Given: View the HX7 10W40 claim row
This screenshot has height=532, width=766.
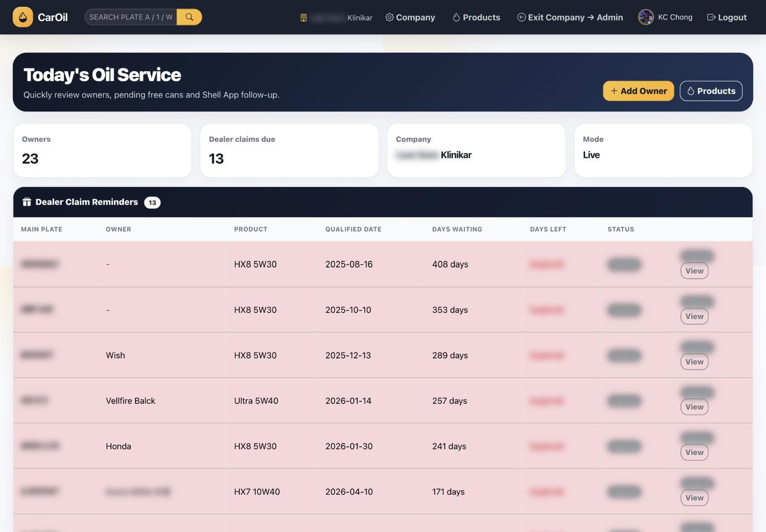Looking at the screenshot, I should (x=694, y=498).
